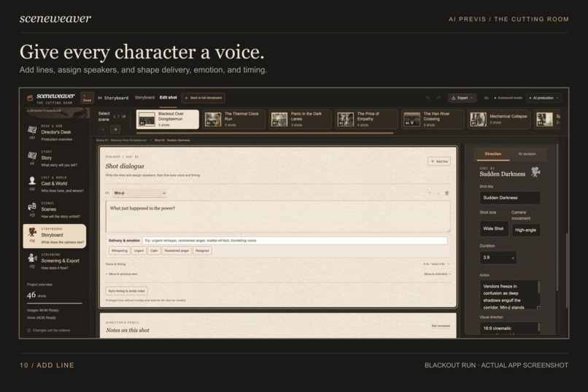Select the Blackout Over Dongdaemun scene card
588x392 pixels.
pyautogui.click(x=168, y=119)
